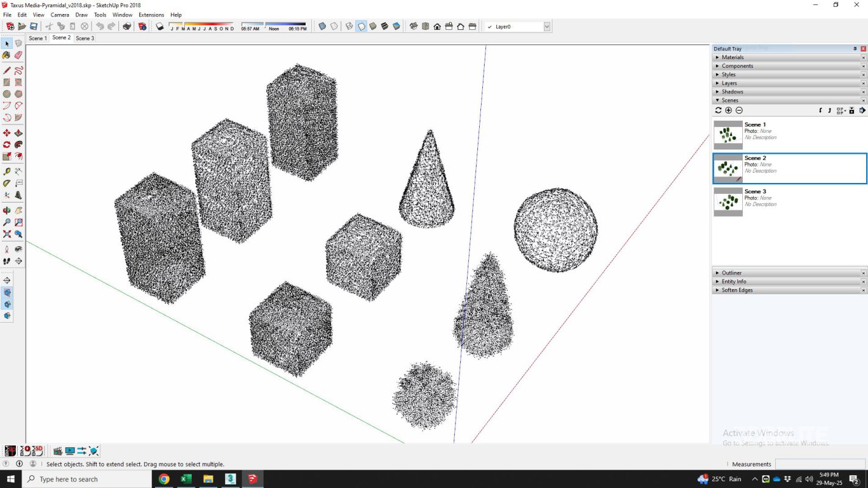The width and height of the screenshot is (868, 488).
Task: Select the Eraser tool
Action: (18, 55)
